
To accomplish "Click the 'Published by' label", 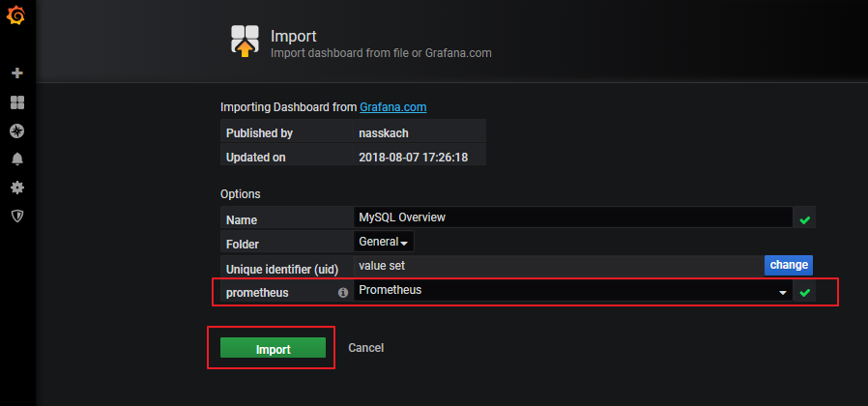I will coord(260,133).
